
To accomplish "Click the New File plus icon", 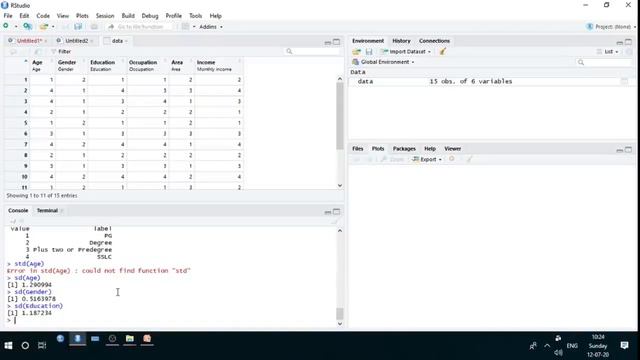I will (x=6, y=26).
